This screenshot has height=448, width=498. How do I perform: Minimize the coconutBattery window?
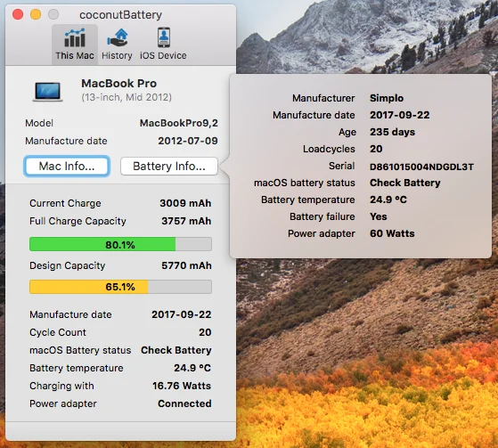click(36, 14)
